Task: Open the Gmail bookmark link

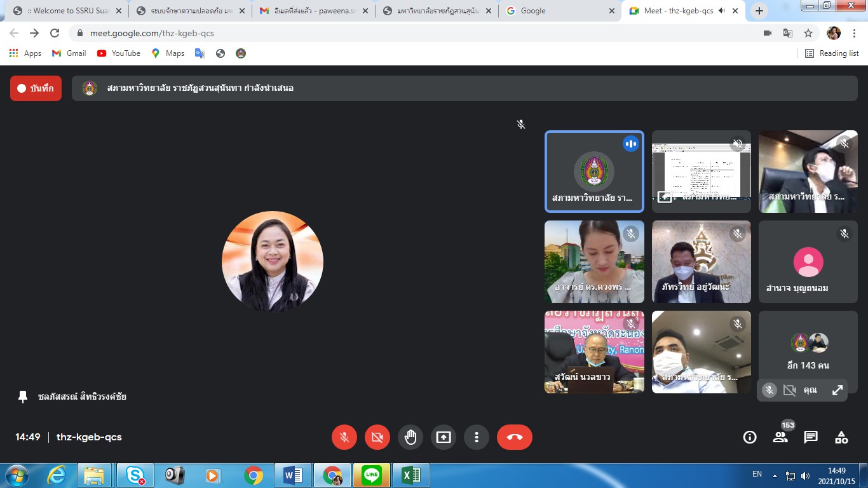Action: (x=69, y=53)
